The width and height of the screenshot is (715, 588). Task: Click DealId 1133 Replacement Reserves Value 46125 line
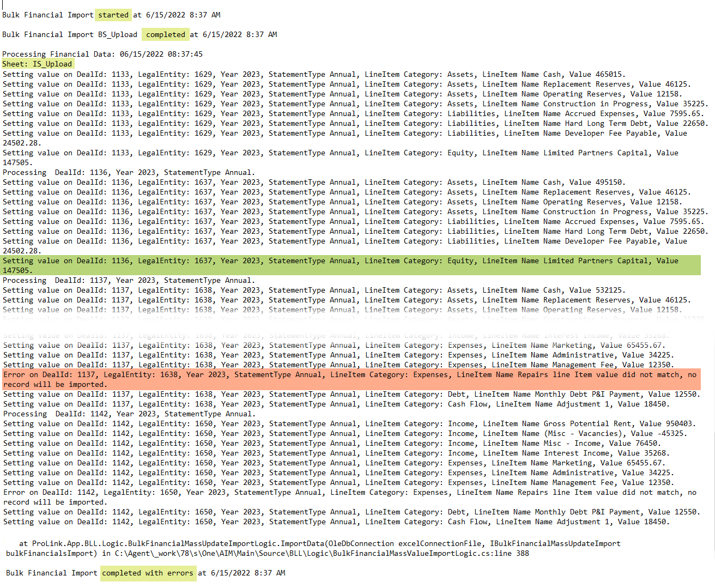pos(347,84)
